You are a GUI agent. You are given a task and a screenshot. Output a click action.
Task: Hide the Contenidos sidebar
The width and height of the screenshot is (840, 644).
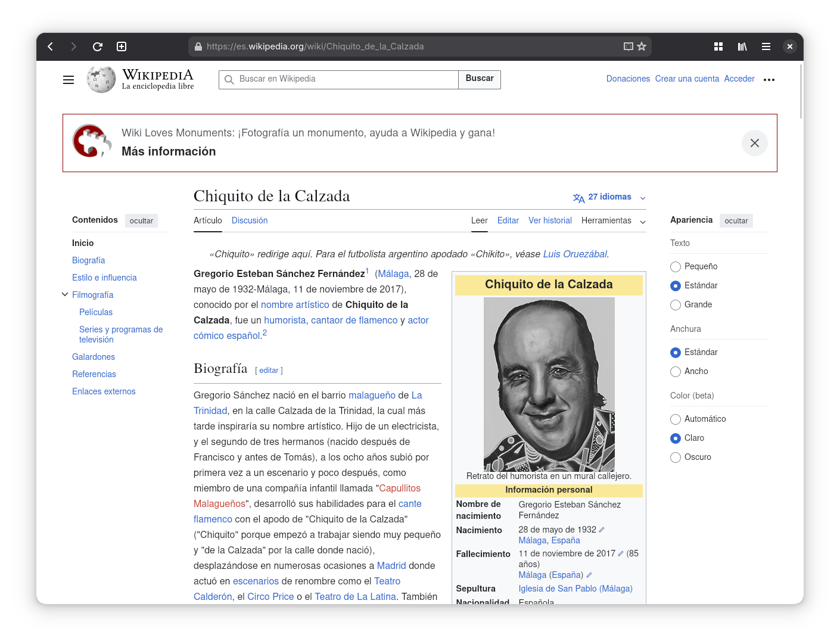tap(141, 221)
